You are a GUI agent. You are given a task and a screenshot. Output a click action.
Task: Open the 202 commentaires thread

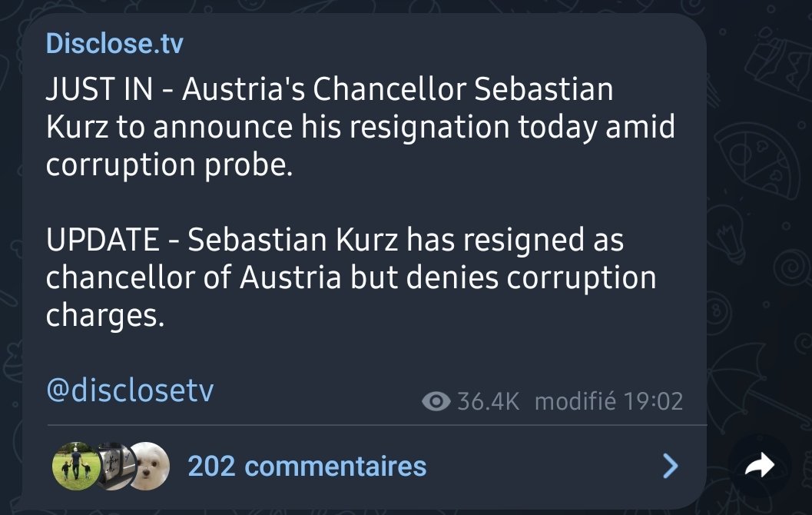point(307,466)
